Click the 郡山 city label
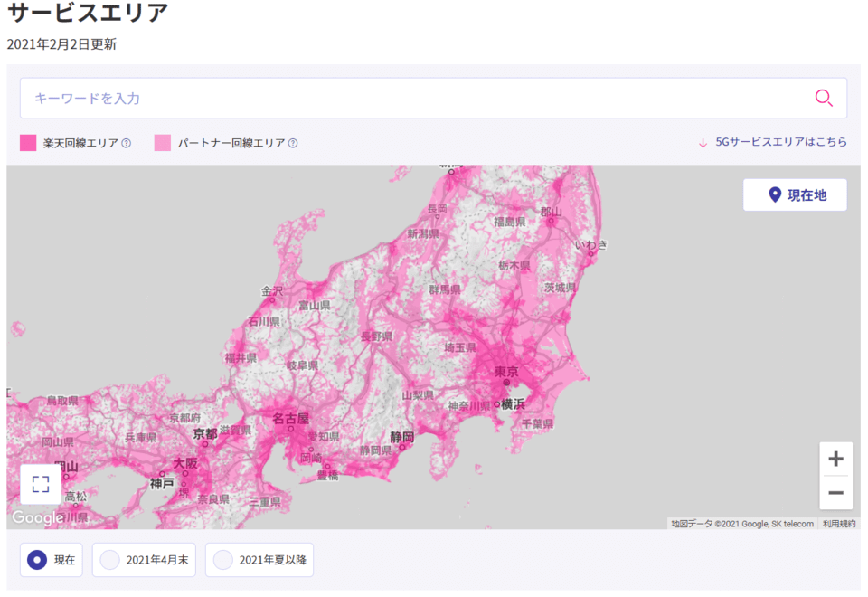Screen dimensions: 868x597 click(552, 212)
